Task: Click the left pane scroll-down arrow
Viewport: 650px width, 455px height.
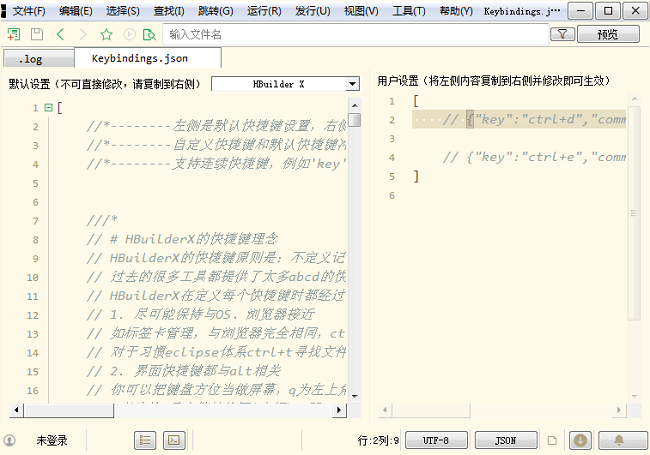Action: (355, 396)
